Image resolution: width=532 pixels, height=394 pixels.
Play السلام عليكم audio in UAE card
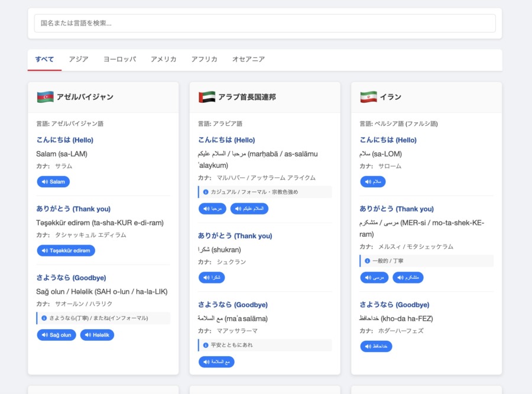click(249, 209)
